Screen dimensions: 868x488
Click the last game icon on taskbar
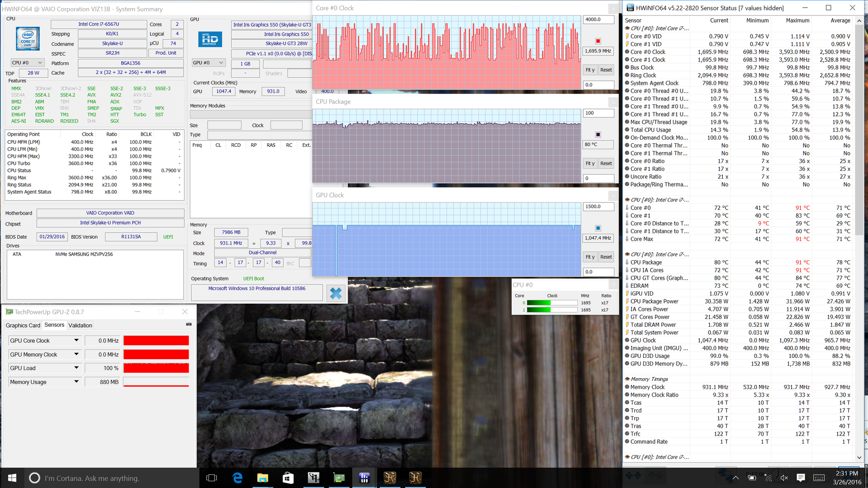pos(415,478)
